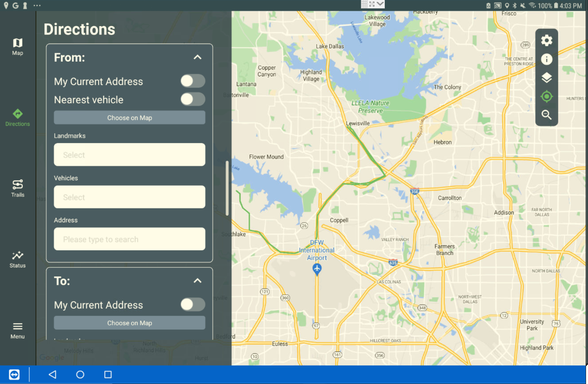
Task: Collapse the To section
Action: point(197,281)
